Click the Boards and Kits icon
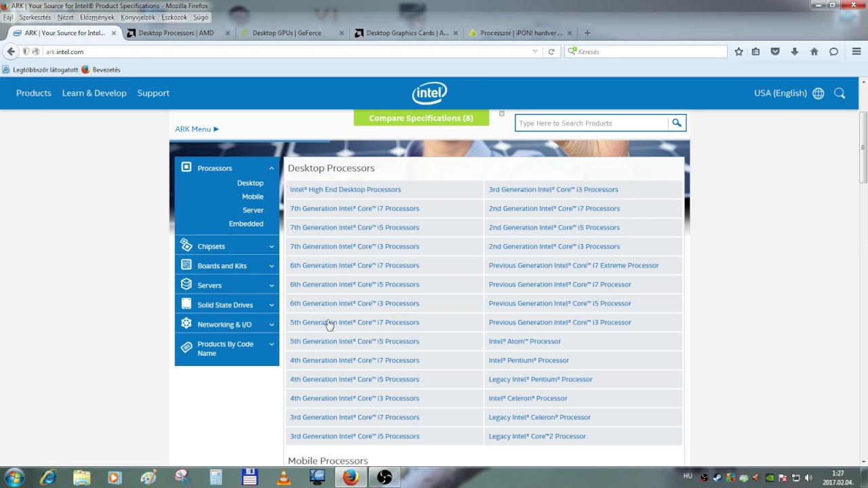This screenshot has height=488, width=868. click(x=186, y=265)
